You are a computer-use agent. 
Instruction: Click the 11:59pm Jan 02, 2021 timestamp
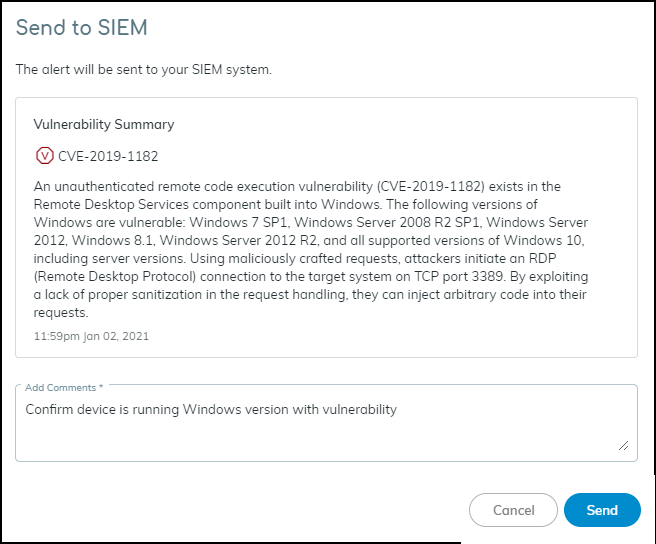pyautogui.click(x=91, y=336)
